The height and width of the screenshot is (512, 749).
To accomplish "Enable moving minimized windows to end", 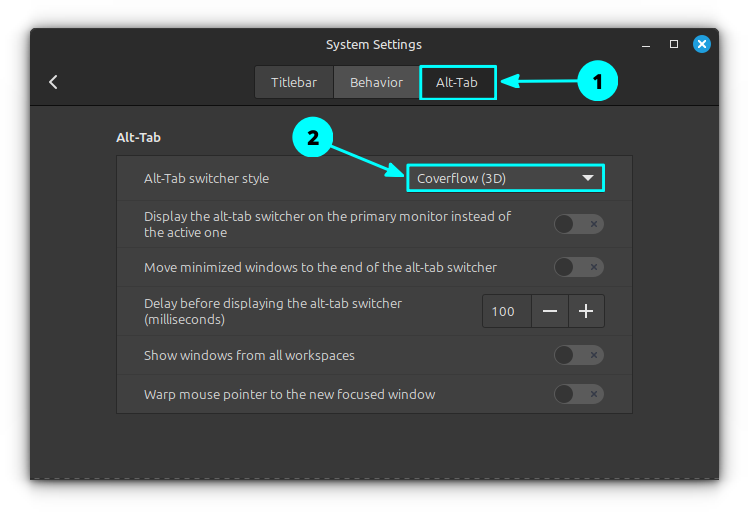I will pyautogui.click(x=579, y=267).
